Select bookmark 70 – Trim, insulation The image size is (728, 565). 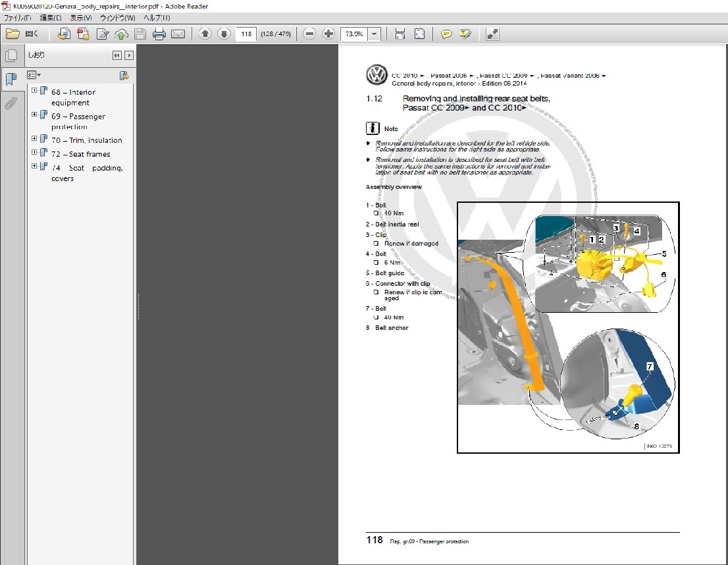[x=87, y=140]
